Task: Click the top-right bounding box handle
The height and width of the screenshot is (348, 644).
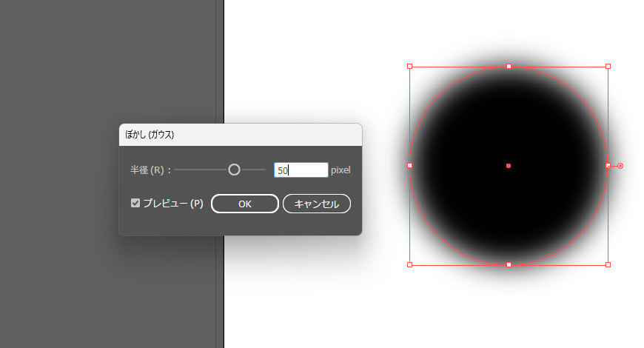Action: coord(608,67)
